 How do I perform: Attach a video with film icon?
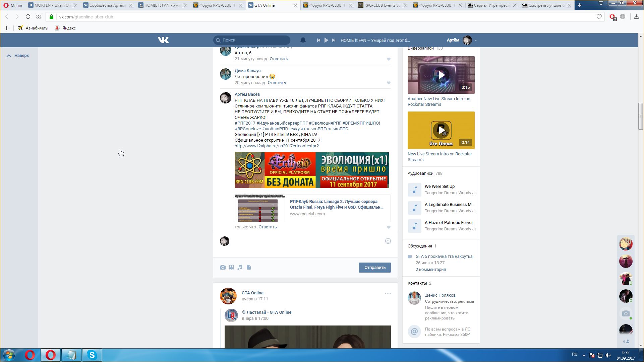(231, 267)
